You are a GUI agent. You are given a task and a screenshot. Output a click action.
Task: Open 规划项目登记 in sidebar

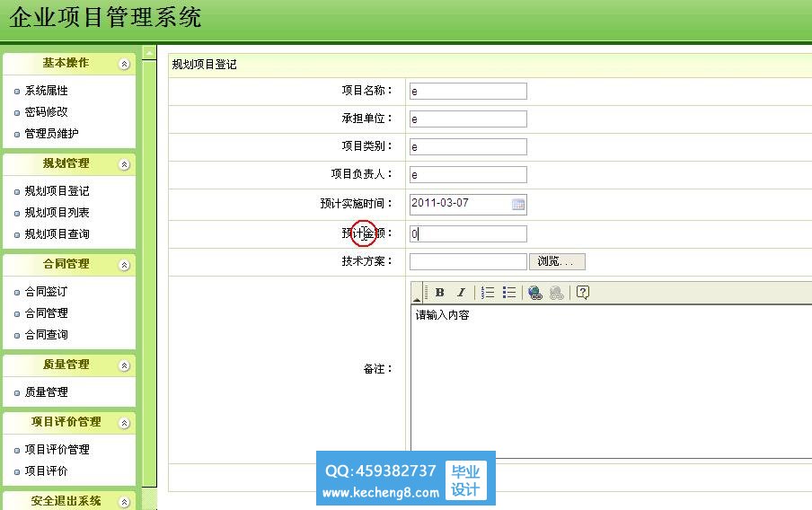[57, 191]
